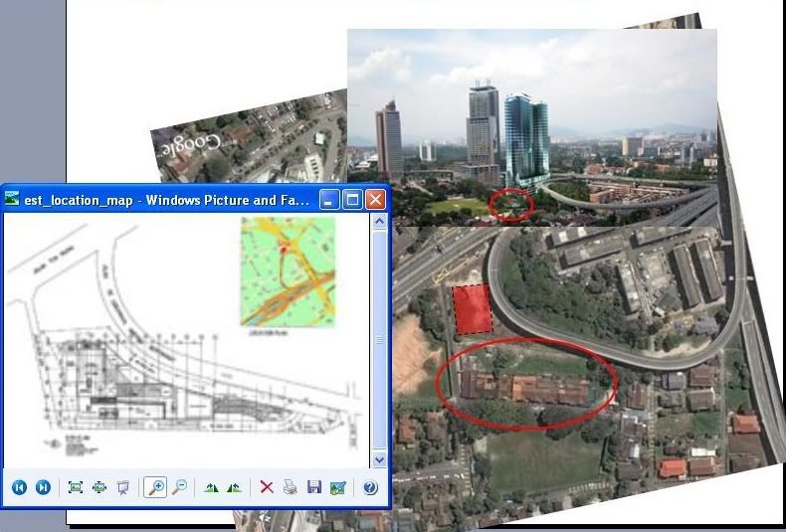Click the Best Fit icon
The image size is (786, 532).
coord(76,487)
